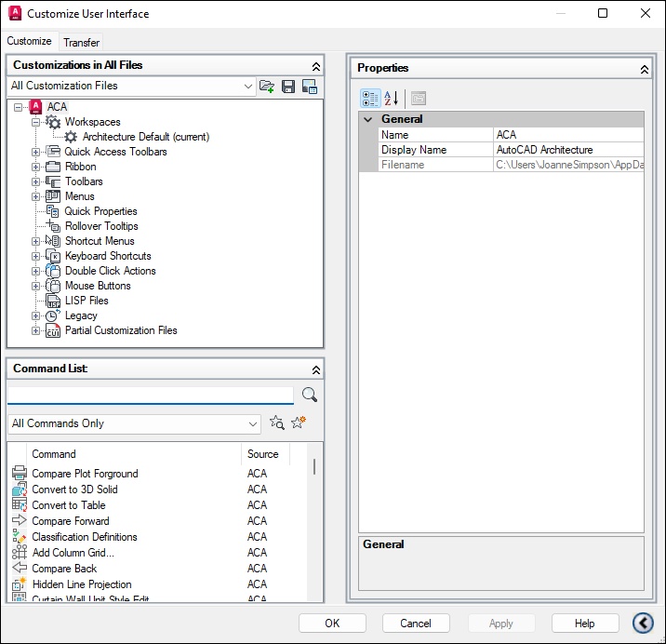Click the Cancel button
This screenshot has height=644, width=666.
point(416,624)
